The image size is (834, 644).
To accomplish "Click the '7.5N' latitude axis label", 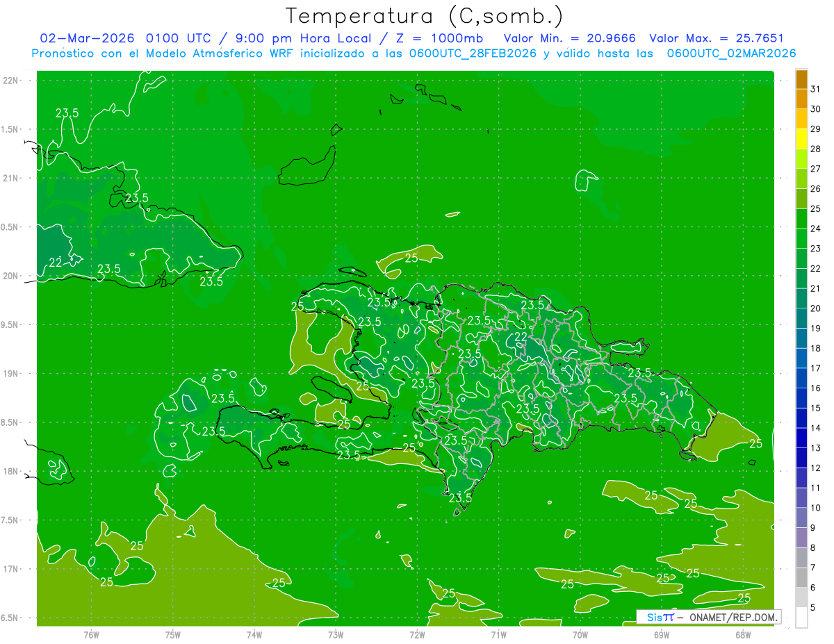I will (x=10, y=520).
